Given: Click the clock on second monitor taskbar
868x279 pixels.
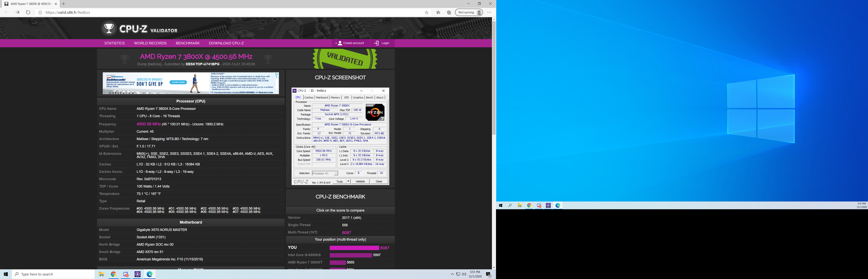Looking at the screenshot, I should coord(862,206).
